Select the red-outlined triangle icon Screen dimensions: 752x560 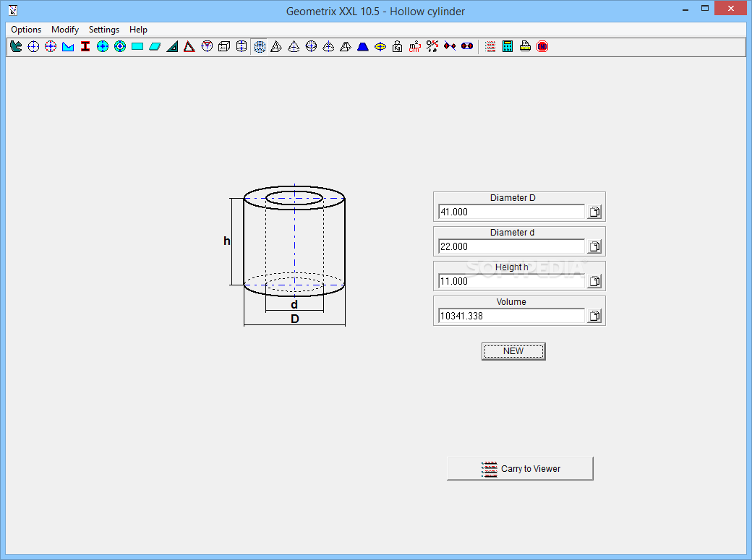pyautogui.click(x=189, y=46)
